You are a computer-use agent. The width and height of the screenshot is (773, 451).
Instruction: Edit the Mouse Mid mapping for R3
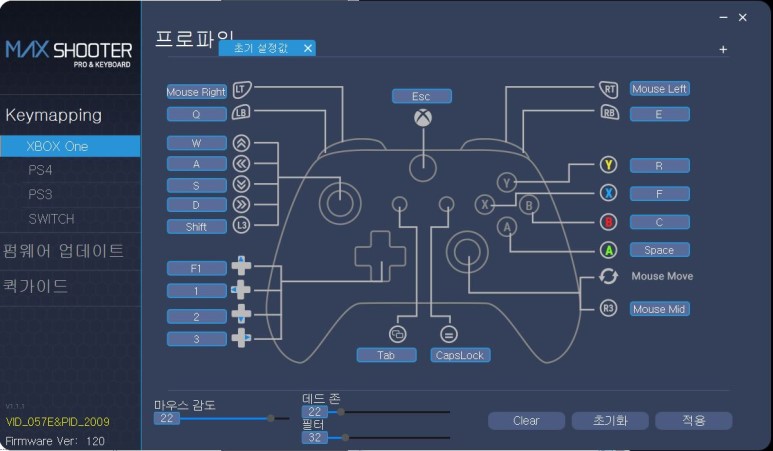(660, 309)
